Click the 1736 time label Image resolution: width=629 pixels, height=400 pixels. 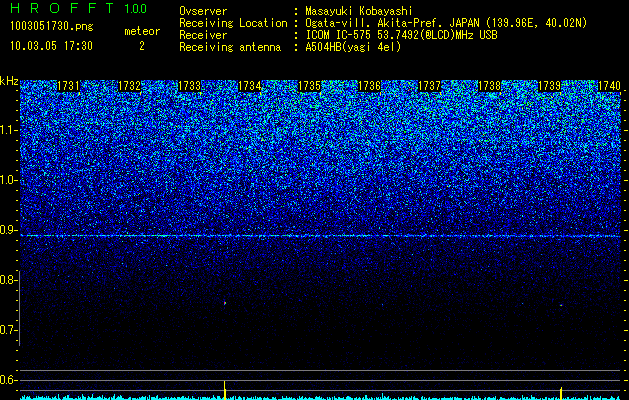point(369,86)
